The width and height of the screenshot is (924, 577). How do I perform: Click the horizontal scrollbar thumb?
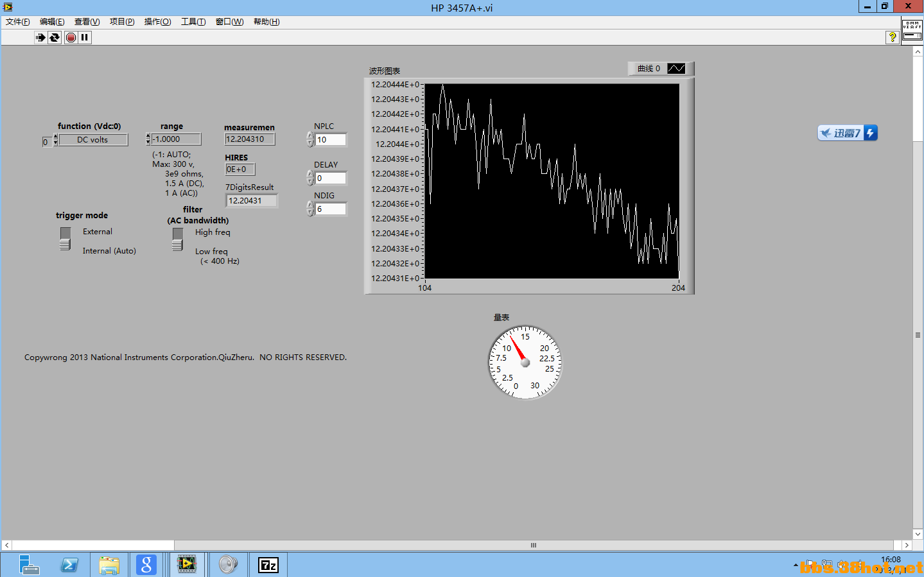coord(533,546)
